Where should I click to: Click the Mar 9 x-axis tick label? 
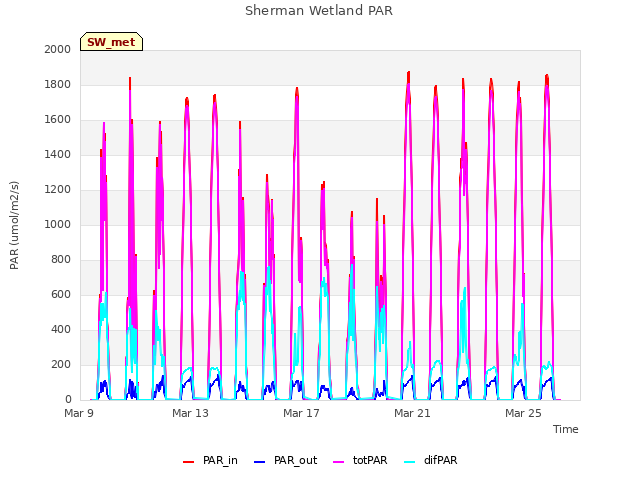(79, 413)
